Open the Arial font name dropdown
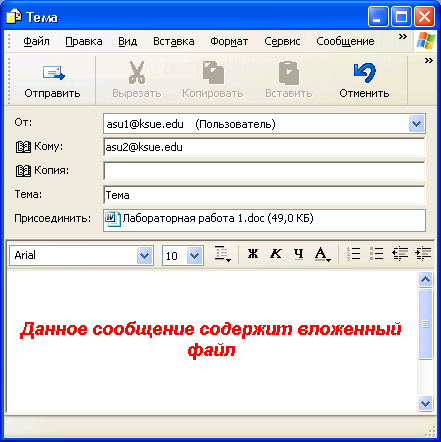This screenshot has width=441, height=442. (x=144, y=256)
